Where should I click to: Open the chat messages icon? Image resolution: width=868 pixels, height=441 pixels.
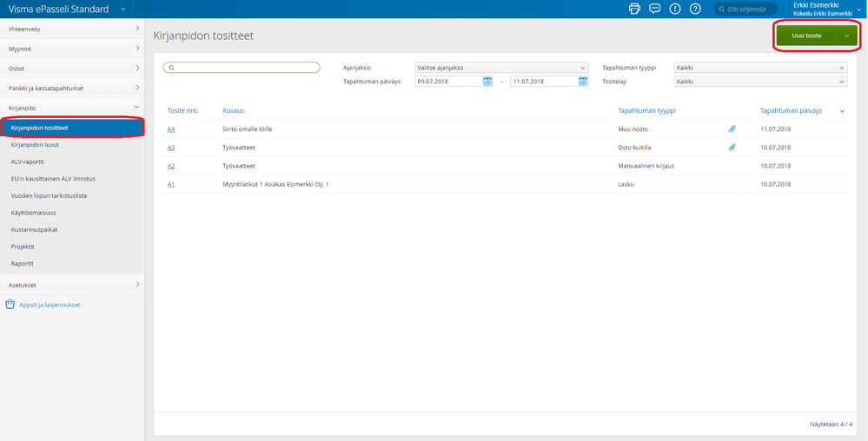tap(654, 9)
